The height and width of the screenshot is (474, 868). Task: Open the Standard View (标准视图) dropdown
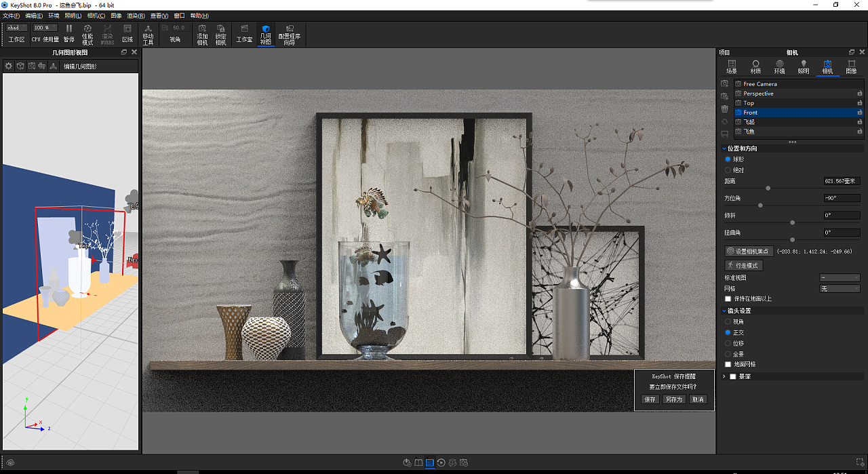(840, 278)
